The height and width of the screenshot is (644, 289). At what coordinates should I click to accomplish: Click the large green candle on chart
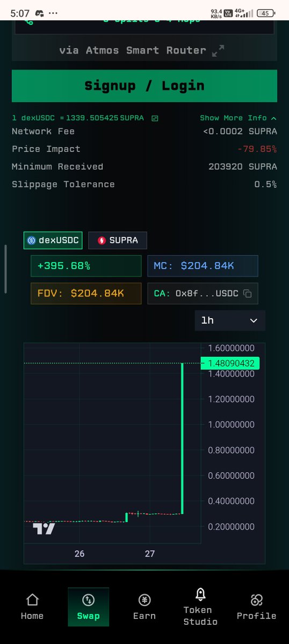(x=183, y=438)
